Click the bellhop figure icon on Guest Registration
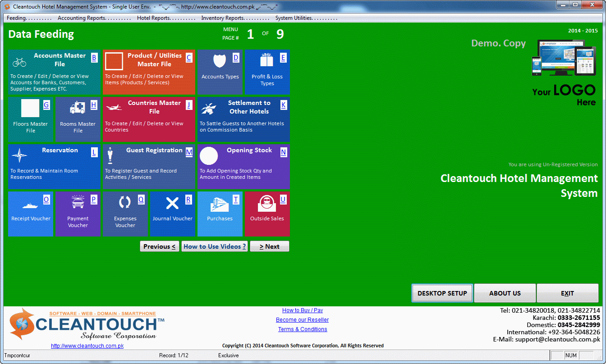 [110, 156]
